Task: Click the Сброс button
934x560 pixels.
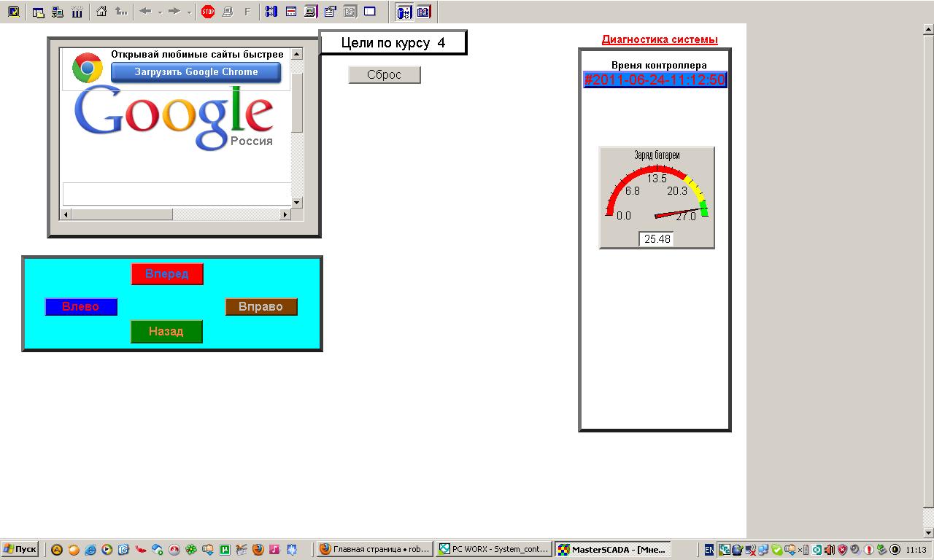Action: click(x=385, y=75)
